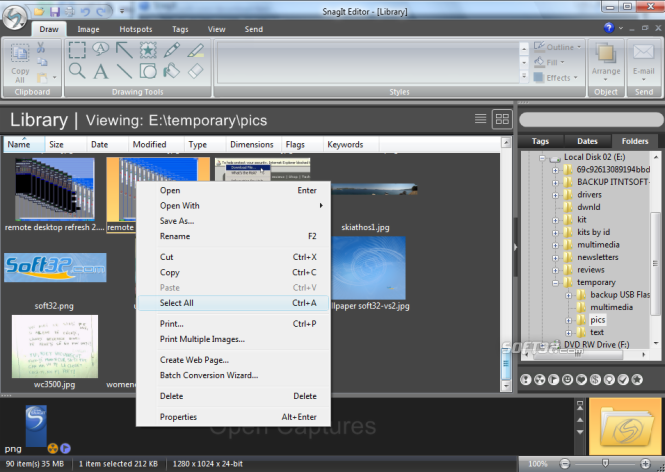Click the first flag icon in flags row

pyautogui.click(x=526, y=380)
